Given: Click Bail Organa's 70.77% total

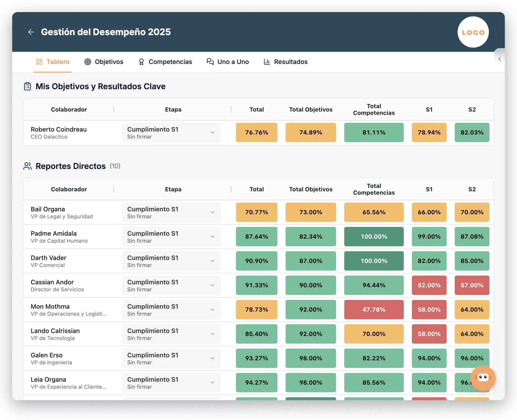Looking at the screenshot, I should point(256,212).
